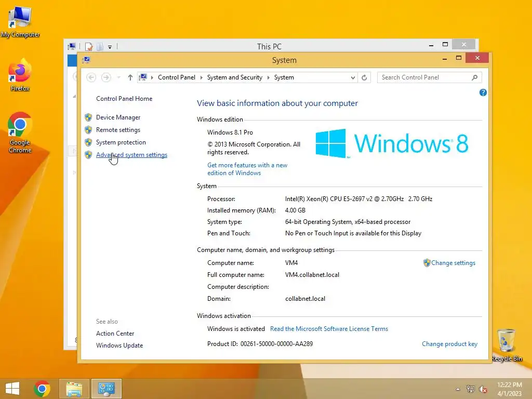This screenshot has height=399, width=532.
Task: Open My Computer desktop shortcut
Action: pos(20,22)
